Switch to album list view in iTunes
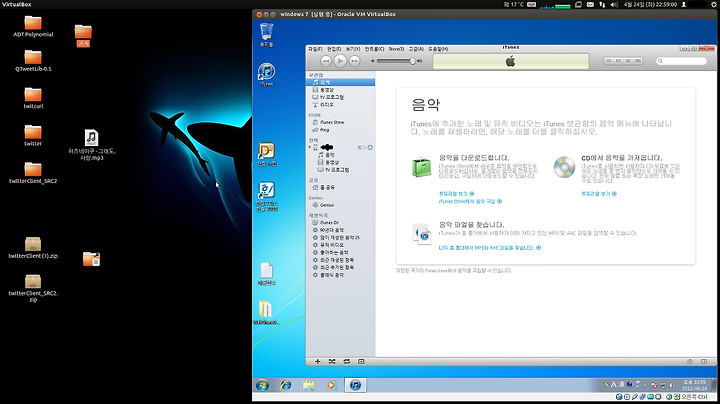 click(619, 61)
